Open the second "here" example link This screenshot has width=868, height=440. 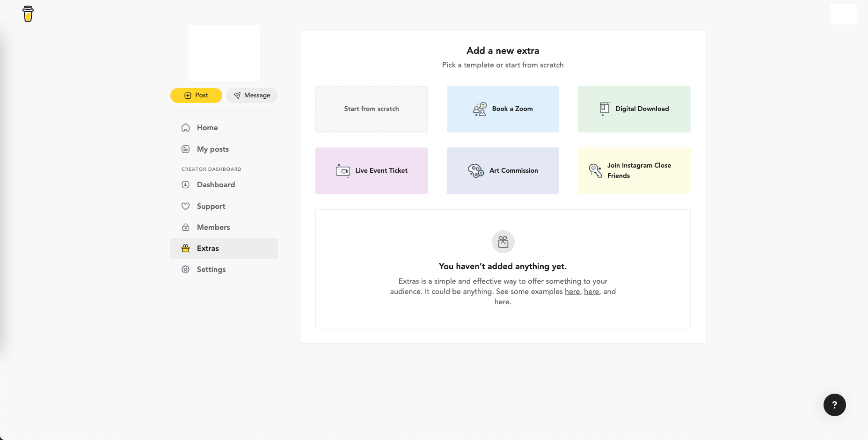point(591,292)
